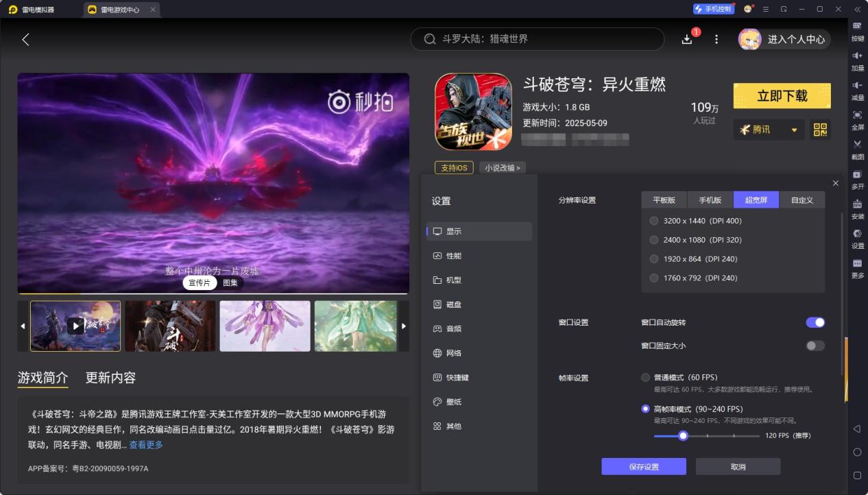
Task: Click the title bar pop-out window icon
Action: (784, 9)
